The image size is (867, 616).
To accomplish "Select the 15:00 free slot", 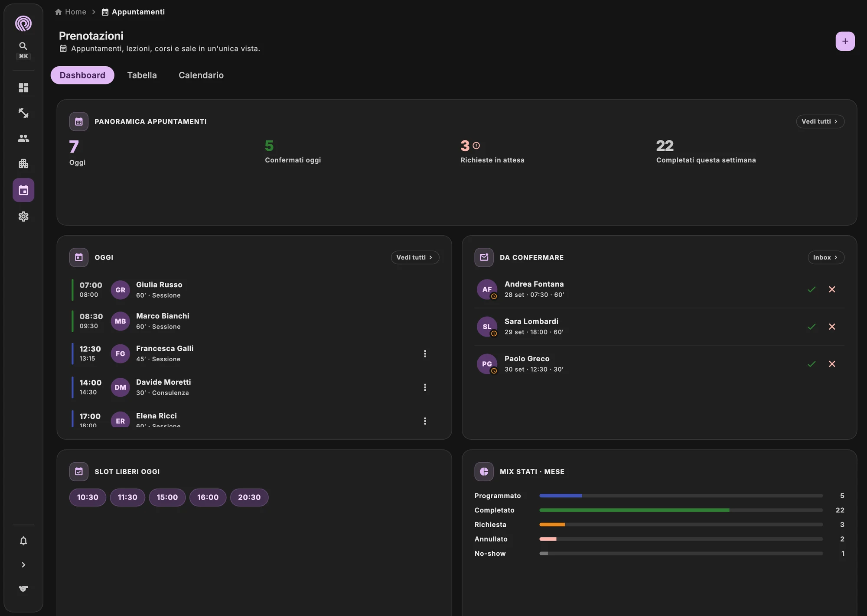I will click(x=167, y=498).
